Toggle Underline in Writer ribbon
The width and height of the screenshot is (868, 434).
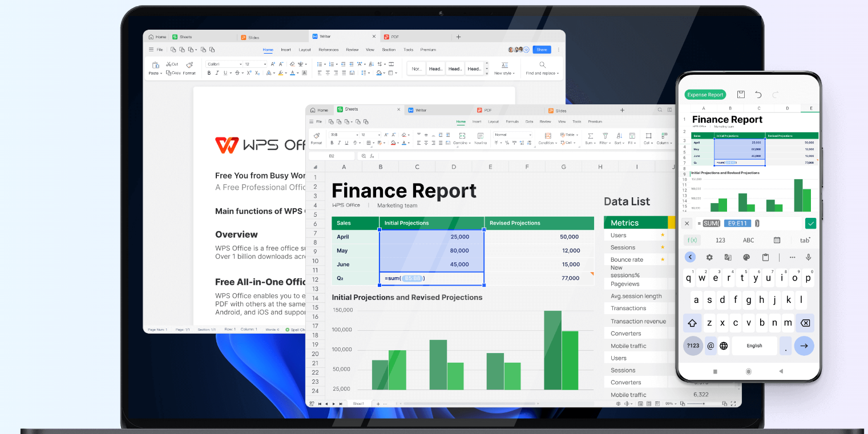click(225, 73)
